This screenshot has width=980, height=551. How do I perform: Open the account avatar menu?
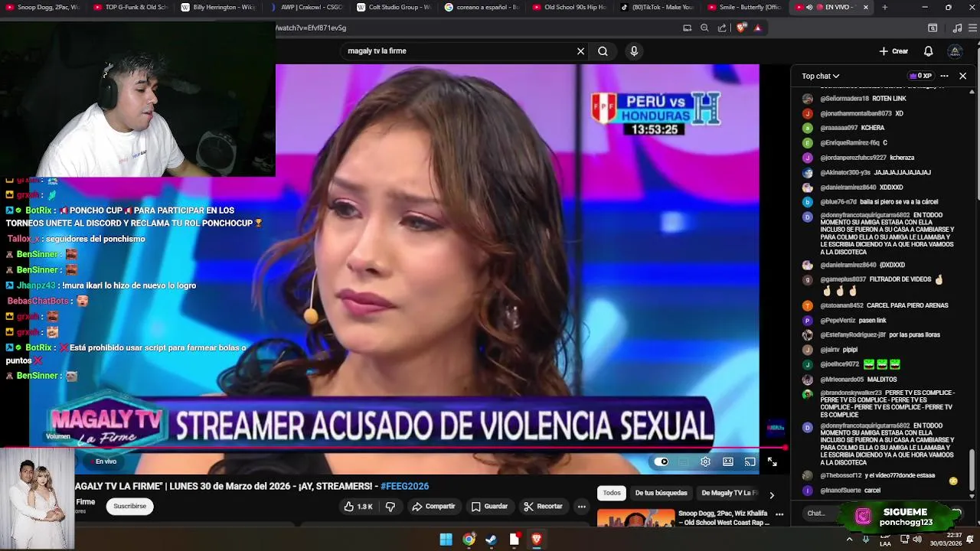click(x=955, y=51)
